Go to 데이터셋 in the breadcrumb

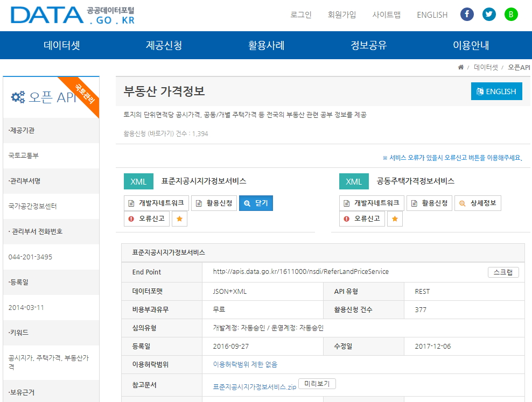click(486, 67)
